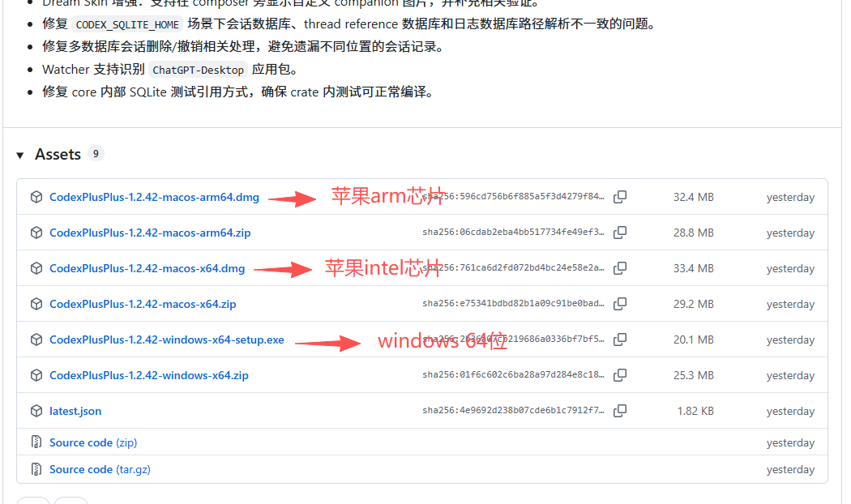Copy sha256 for windows-x64-setup.exe
851x504 pixels.
620,340
